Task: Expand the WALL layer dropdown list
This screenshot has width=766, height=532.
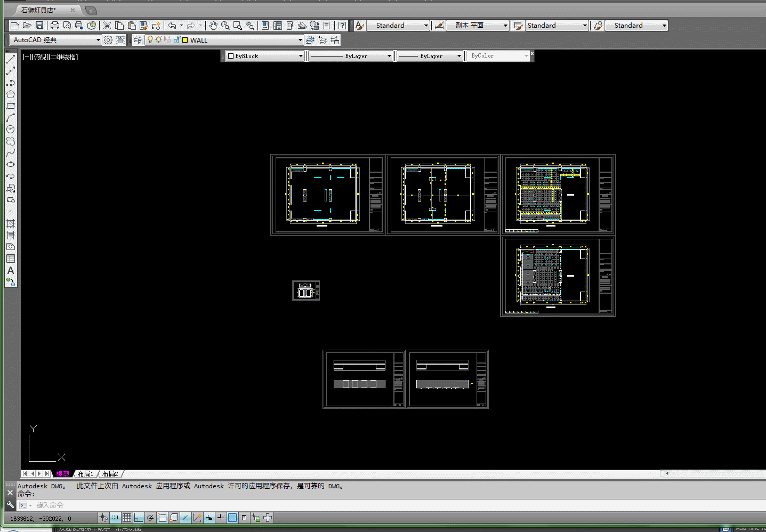Action: tap(300, 40)
